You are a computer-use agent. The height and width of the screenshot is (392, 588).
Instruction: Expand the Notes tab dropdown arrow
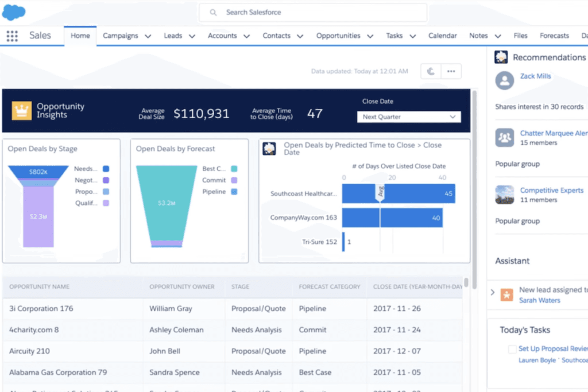pos(498,36)
